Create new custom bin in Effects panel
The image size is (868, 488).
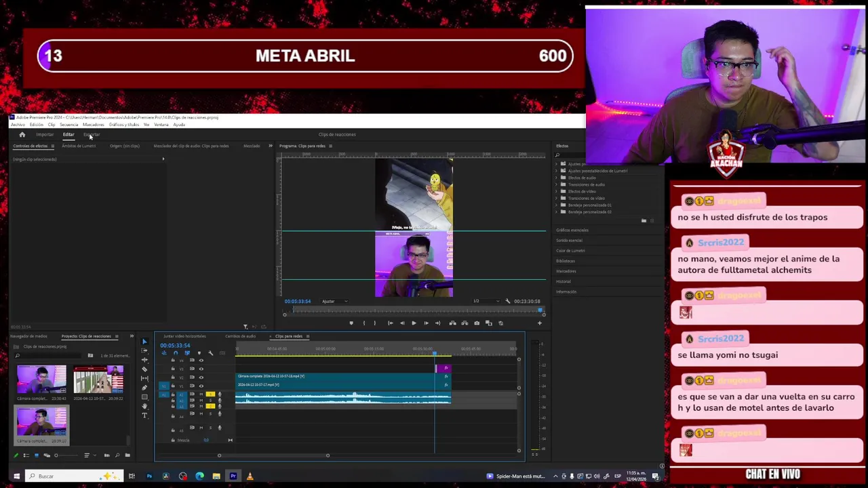[x=644, y=220]
